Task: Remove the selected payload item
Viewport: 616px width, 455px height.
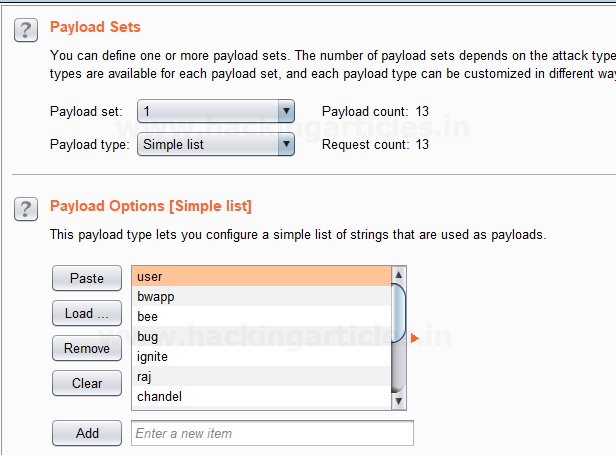Action: click(x=87, y=349)
